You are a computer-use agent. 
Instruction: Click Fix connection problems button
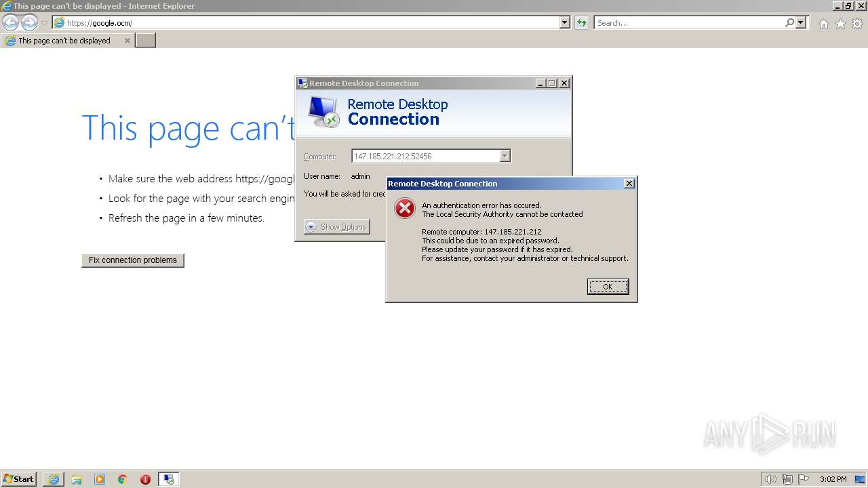coord(133,260)
